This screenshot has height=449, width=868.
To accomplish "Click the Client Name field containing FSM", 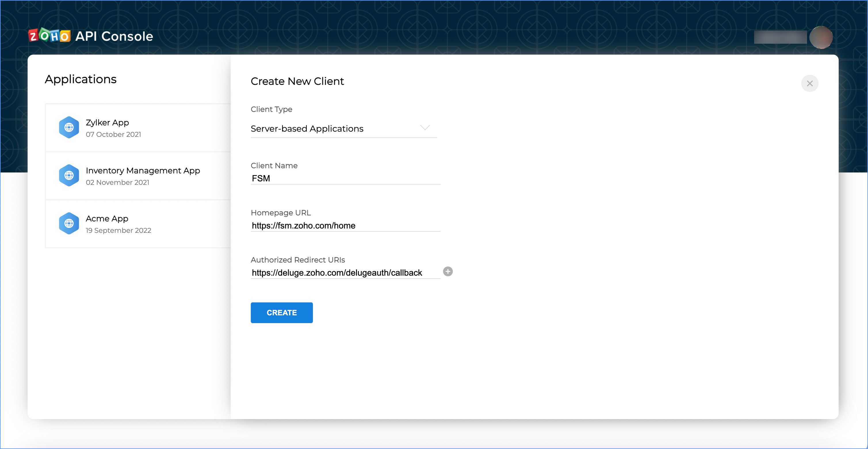I will (x=345, y=178).
